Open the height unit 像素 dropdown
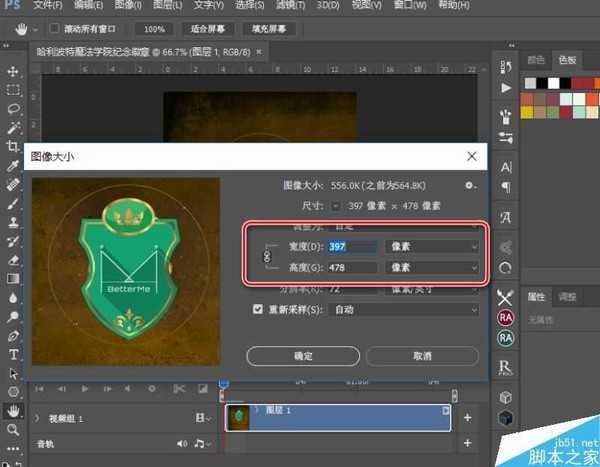The width and height of the screenshot is (600, 467). [432, 268]
